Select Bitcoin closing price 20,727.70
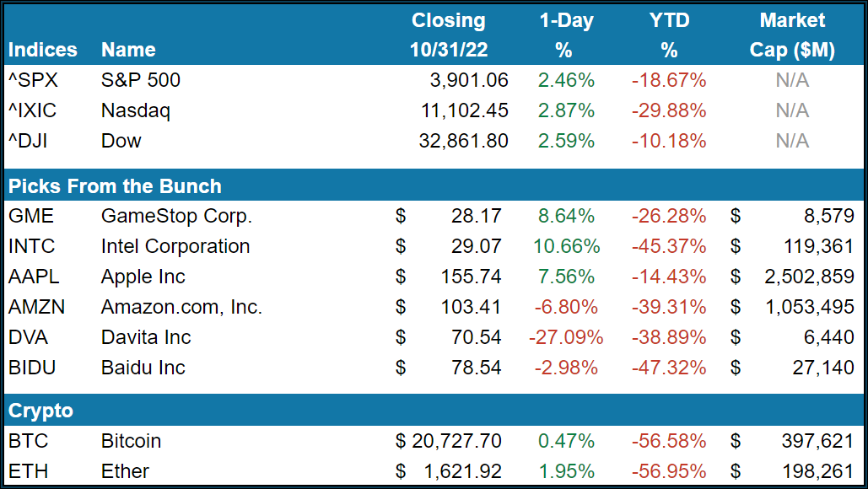The width and height of the screenshot is (868, 489). [x=456, y=442]
